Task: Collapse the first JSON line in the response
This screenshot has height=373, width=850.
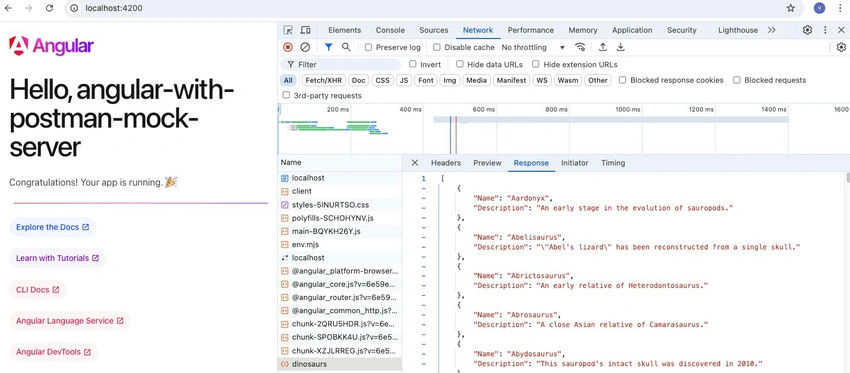Action: coord(423,189)
